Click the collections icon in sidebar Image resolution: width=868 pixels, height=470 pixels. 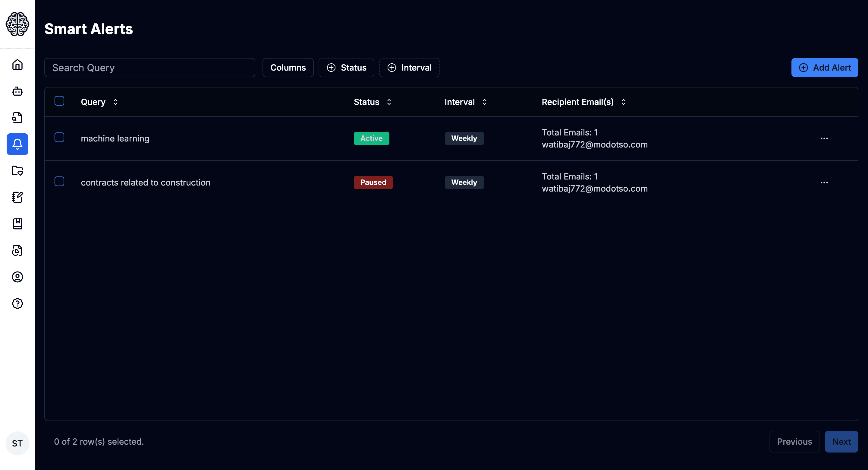pyautogui.click(x=17, y=171)
